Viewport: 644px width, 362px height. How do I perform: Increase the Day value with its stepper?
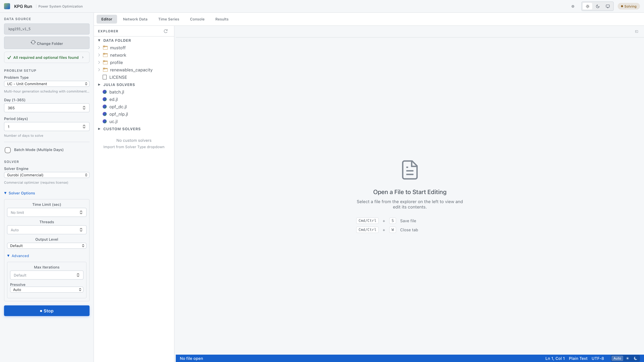coord(84,106)
